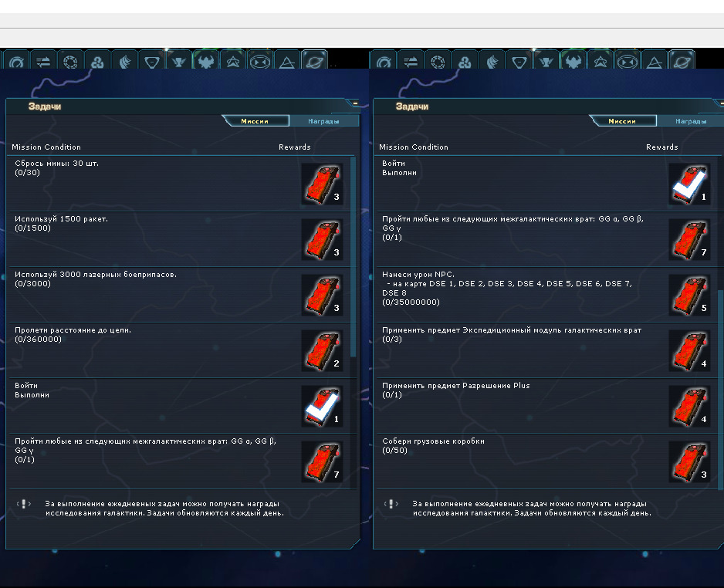The width and height of the screenshot is (724, 588).
Task: Click the reward item for the 30 mines mission
Action: [x=322, y=184]
